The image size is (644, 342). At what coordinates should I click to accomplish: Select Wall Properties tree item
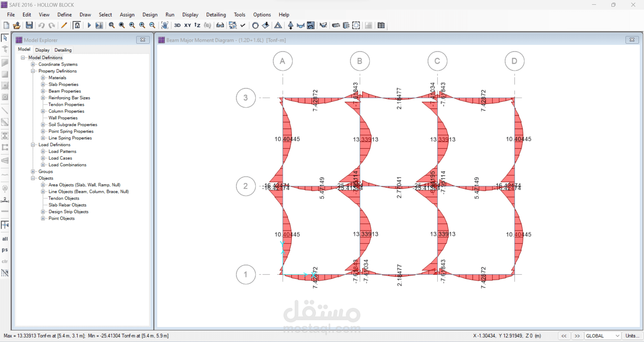[x=63, y=118]
